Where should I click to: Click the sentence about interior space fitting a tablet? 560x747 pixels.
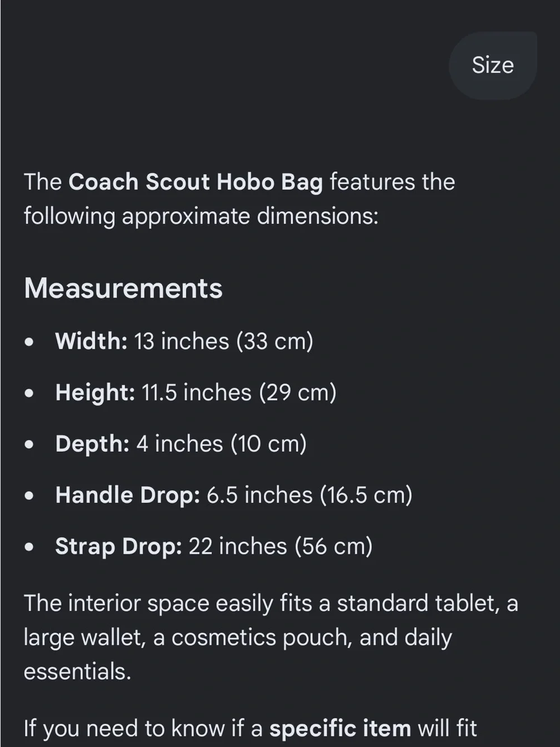click(x=271, y=638)
